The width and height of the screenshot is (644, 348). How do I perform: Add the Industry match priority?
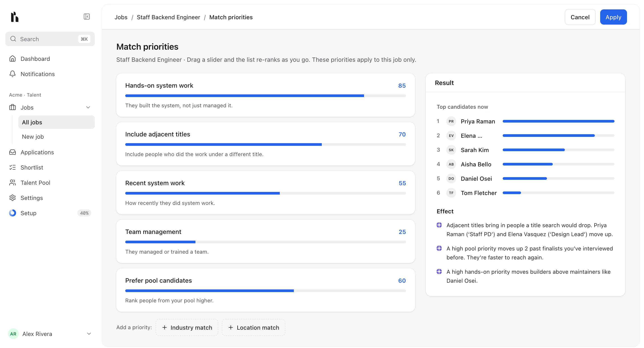pyautogui.click(x=187, y=328)
